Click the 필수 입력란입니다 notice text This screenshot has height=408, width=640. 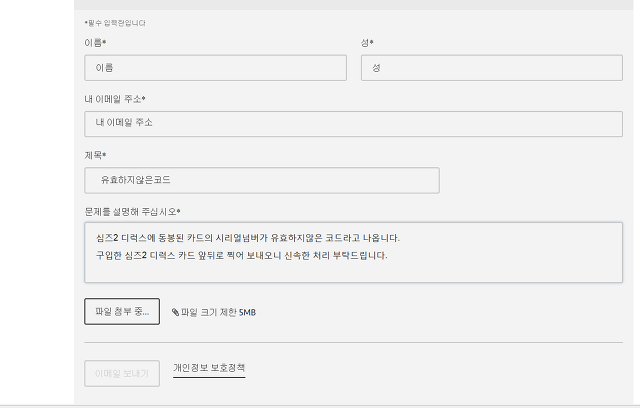click(x=114, y=22)
